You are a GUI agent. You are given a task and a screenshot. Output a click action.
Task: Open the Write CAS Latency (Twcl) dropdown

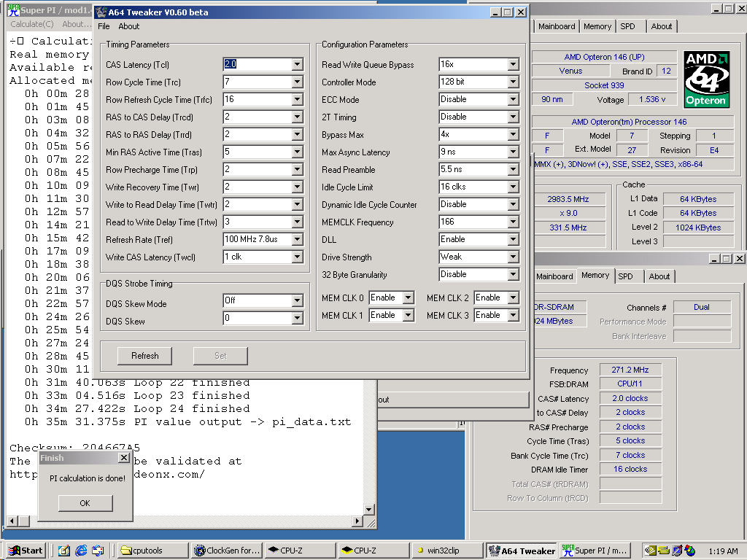tap(298, 257)
